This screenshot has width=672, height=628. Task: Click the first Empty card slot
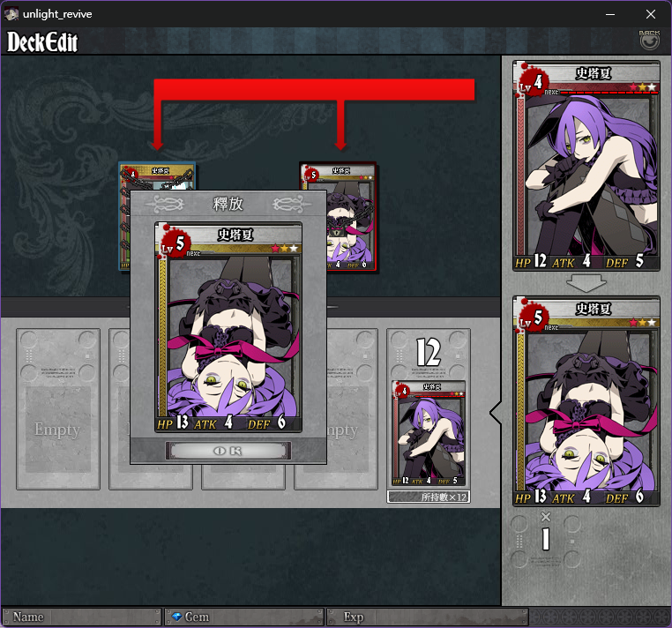(x=58, y=409)
